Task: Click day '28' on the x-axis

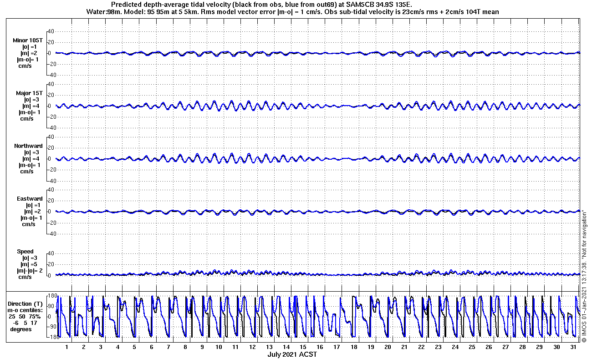Action: pos(522,347)
